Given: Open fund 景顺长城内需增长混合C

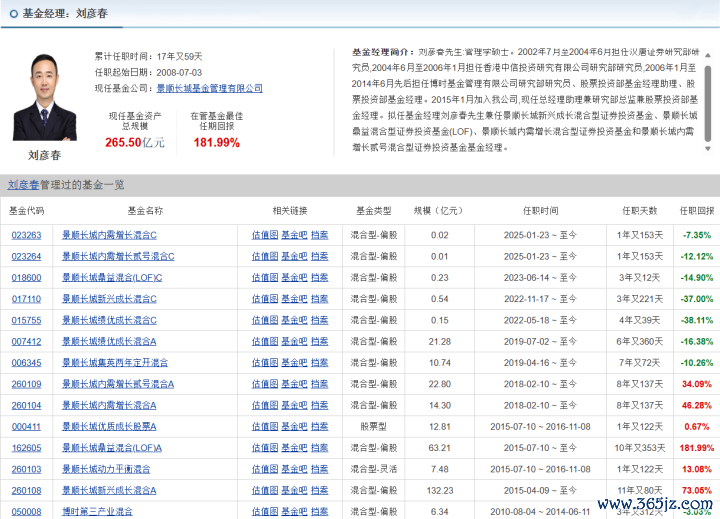Looking at the screenshot, I should click(109, 235).
